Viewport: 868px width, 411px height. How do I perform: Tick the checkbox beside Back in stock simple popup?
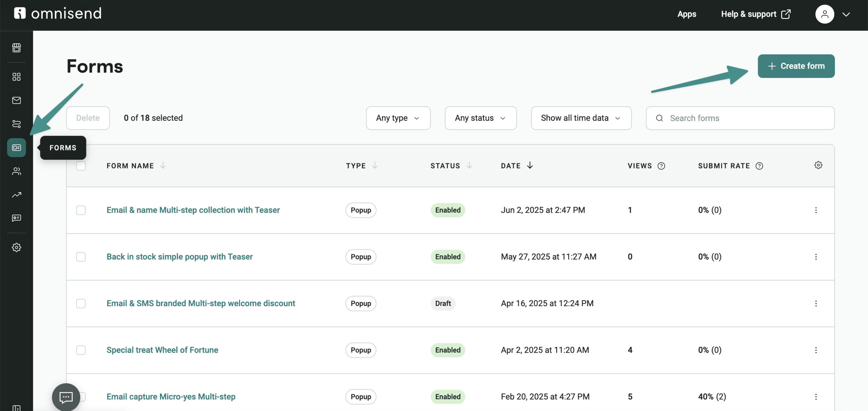81,257
